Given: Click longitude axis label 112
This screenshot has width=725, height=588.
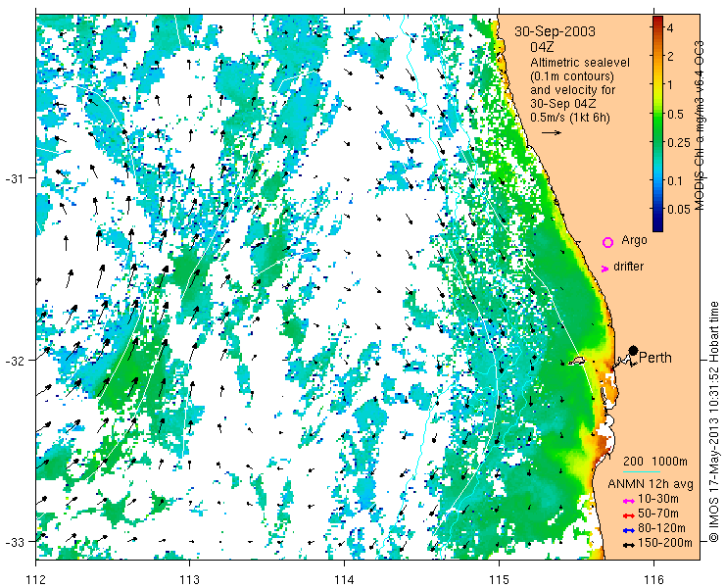Looking at the screenshot, I should click(x=35, y=579).
